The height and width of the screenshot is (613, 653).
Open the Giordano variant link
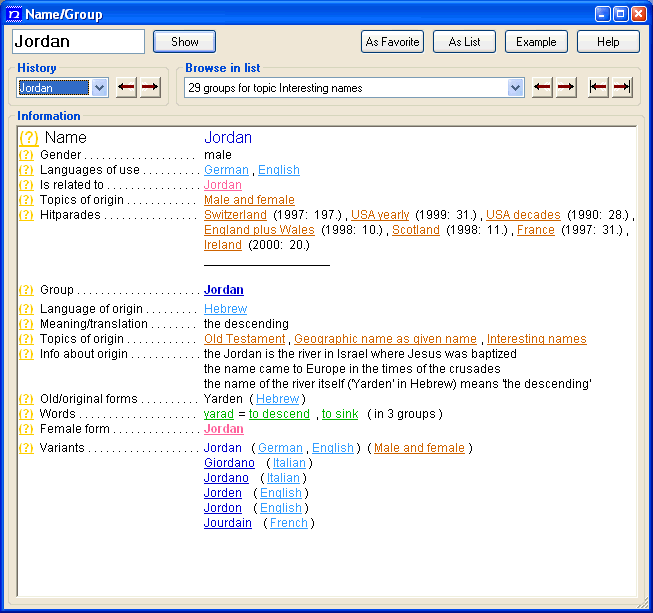[229, 463]
